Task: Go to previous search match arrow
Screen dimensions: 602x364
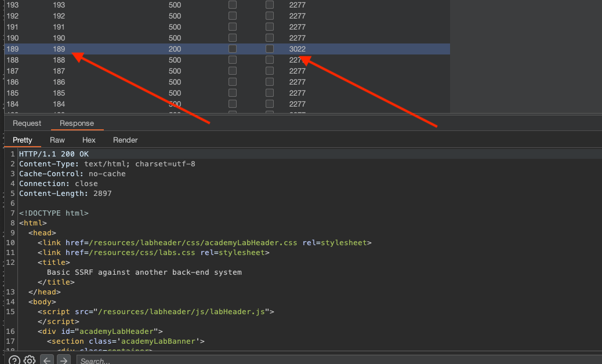Action: pyautogui.click(x=47, y=361)
